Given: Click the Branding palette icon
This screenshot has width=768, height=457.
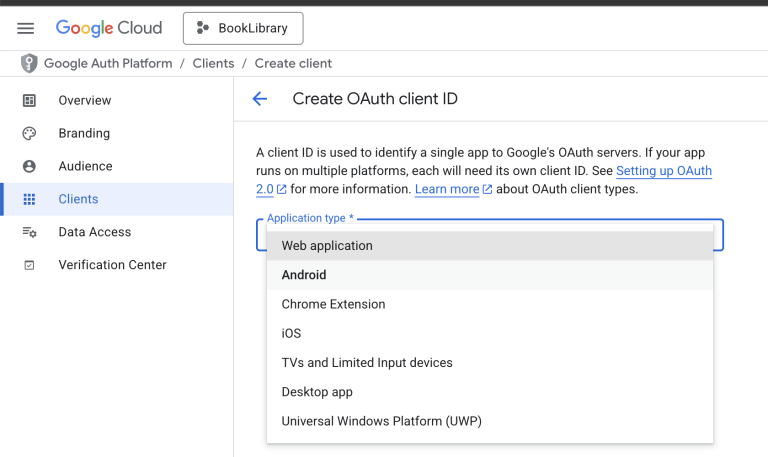Looking at the screenshot, I should coord(29,133).
